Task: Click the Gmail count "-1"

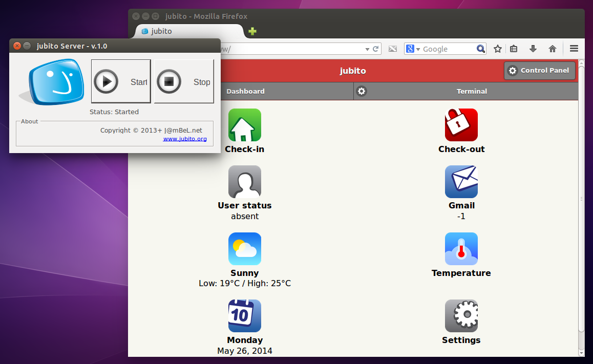Action: pyautogui.click(x=461, y=216)
